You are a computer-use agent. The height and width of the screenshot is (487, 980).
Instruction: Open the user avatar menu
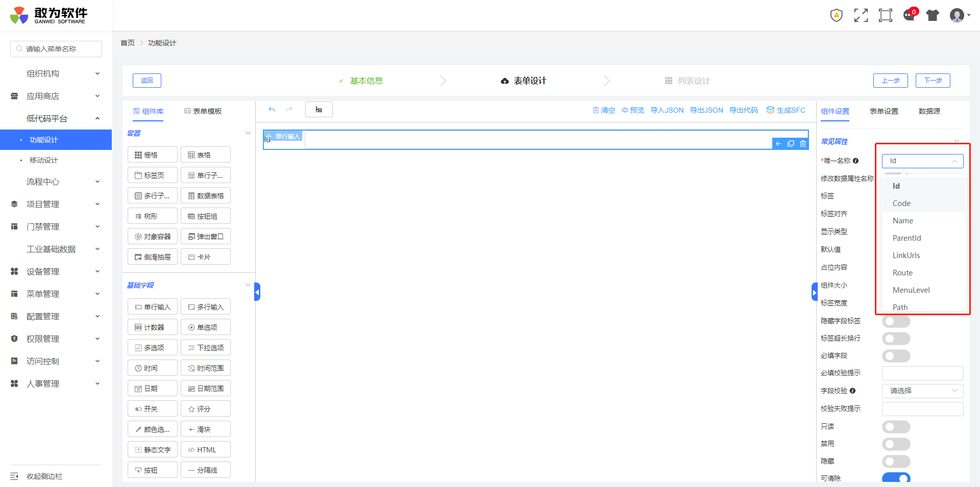point(959,15)
